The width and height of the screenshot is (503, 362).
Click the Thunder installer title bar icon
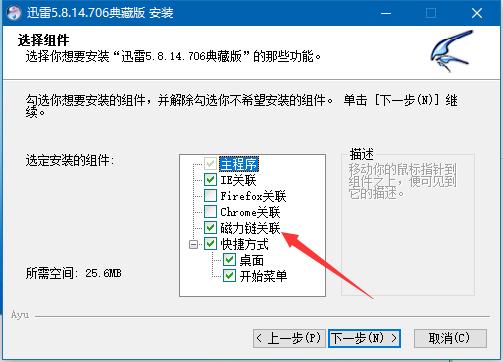pos(14,13)
